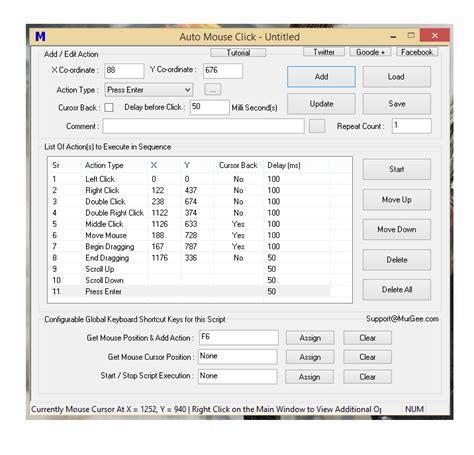
Task: Clear shortcut for Start / Stop Script Execution
Action: [367, 377]
